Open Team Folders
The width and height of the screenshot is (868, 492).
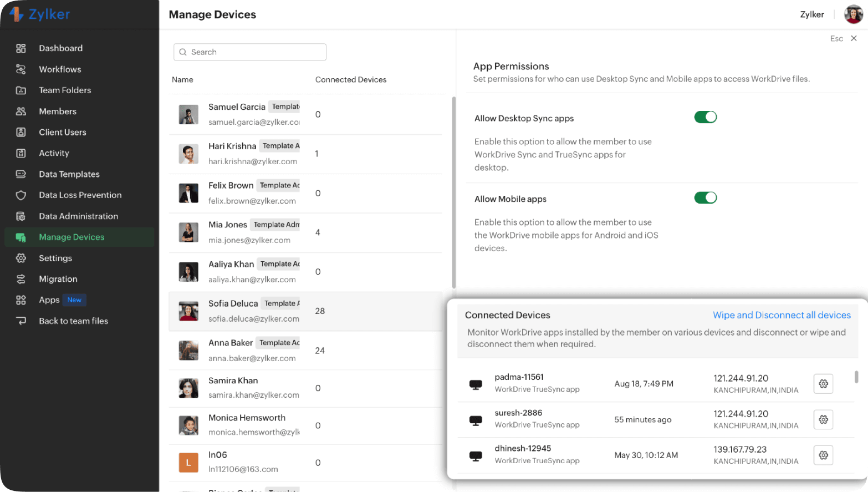(64, 90)
